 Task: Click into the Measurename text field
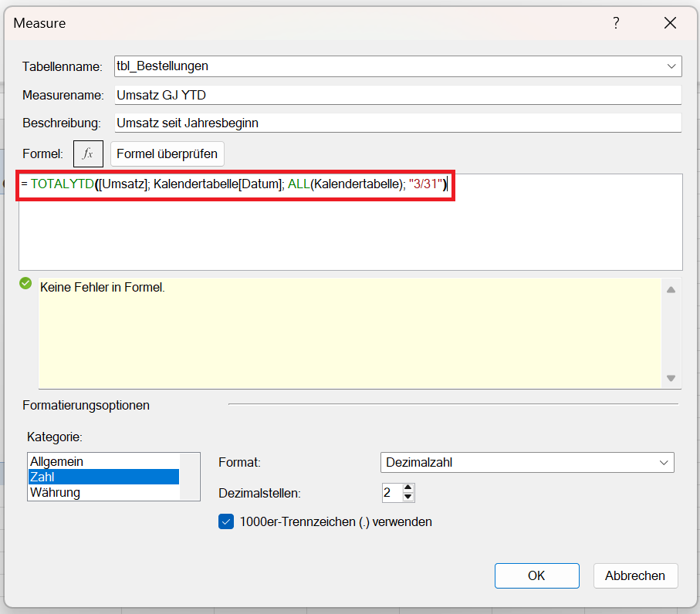(x=397, y=95)
